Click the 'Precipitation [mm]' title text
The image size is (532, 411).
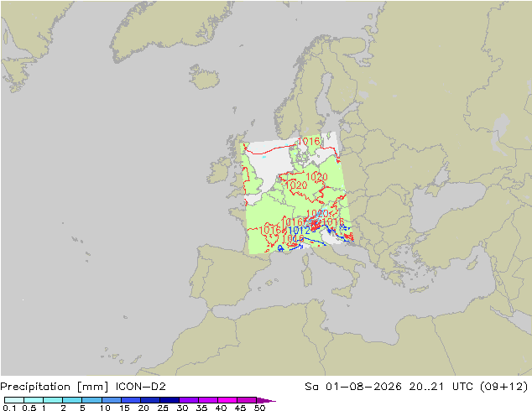point(55,387)
